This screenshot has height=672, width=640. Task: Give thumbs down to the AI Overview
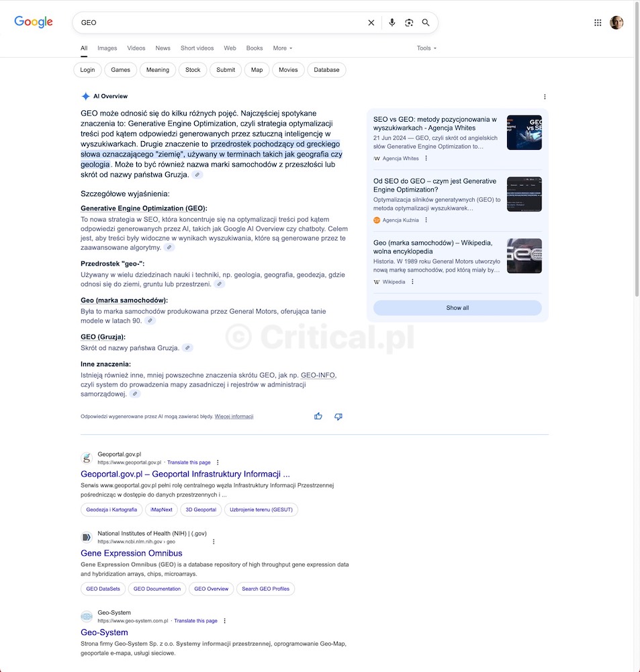[338, 417]
